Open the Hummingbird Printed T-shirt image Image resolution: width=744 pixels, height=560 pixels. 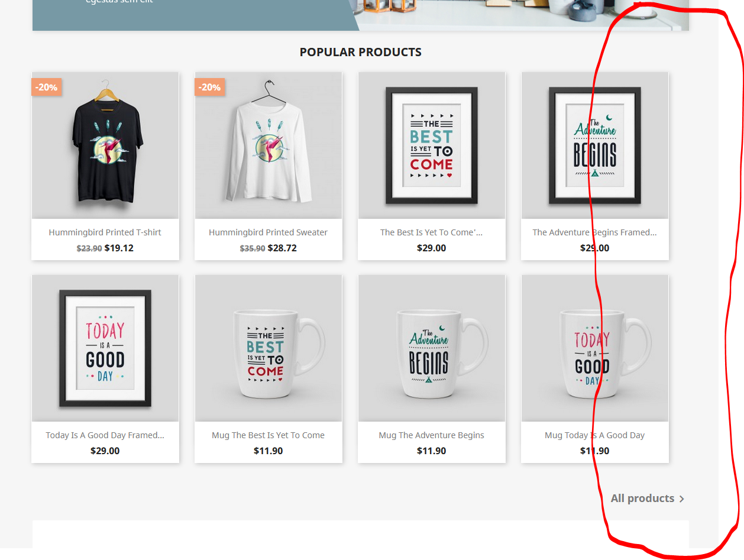click(105, 145)
